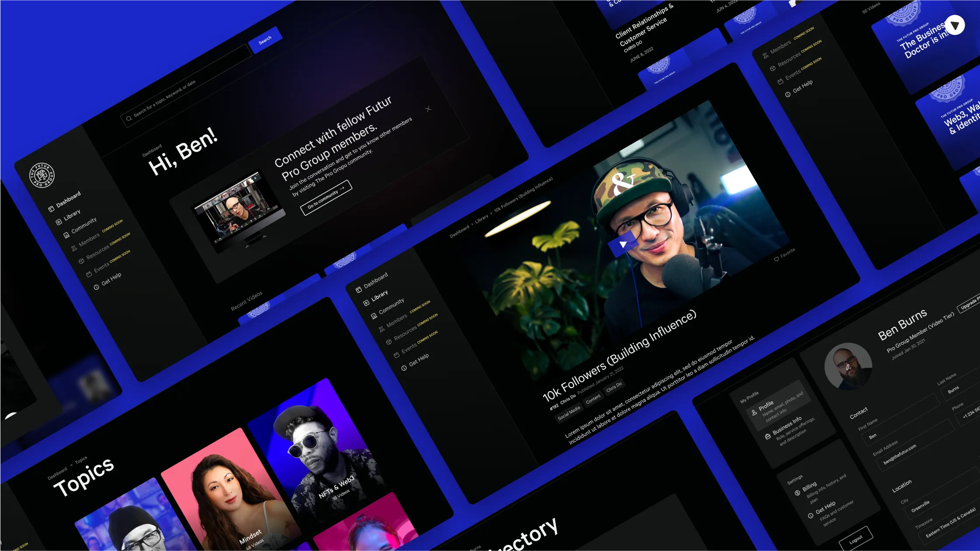Viewport: 980px width, 551px height.
Task: Open Library in the Hi Ben window sidebar
Action: (x=72, y=215)
